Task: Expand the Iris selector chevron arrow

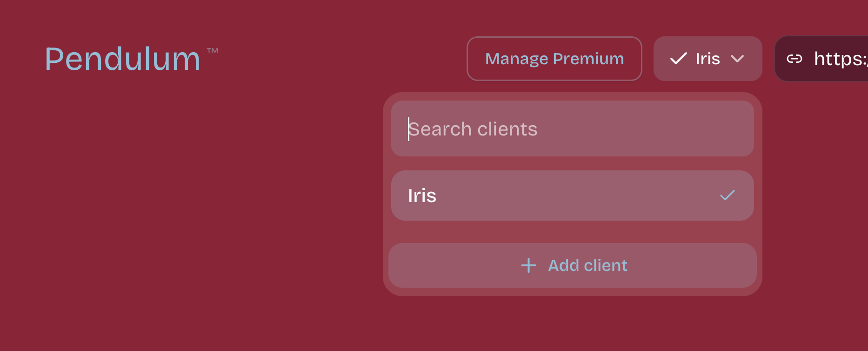Action: [x=737, y=59]
